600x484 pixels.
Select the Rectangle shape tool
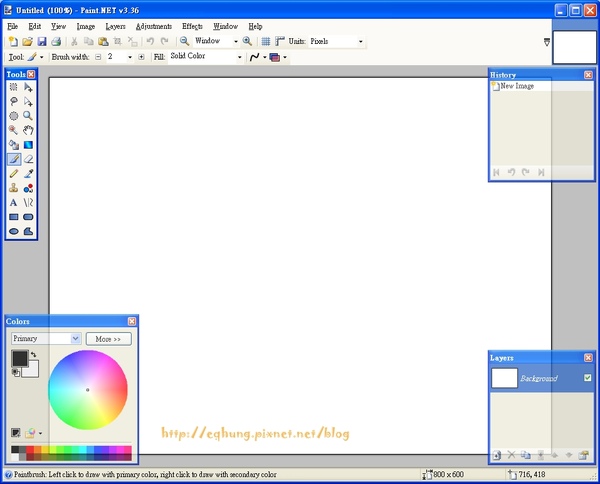[x=14, y=217]
